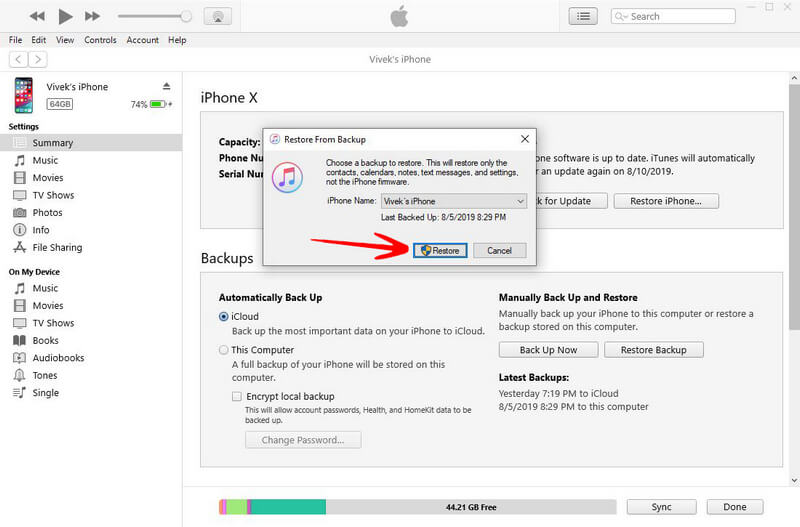Click the Done button
Screen dimensions: 800x527
[735, 507]
